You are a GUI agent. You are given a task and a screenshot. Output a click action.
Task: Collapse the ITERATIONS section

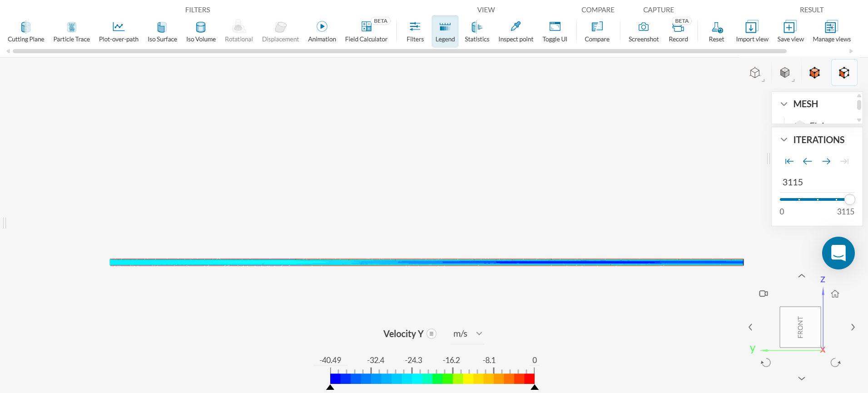(x=784, y=139)
